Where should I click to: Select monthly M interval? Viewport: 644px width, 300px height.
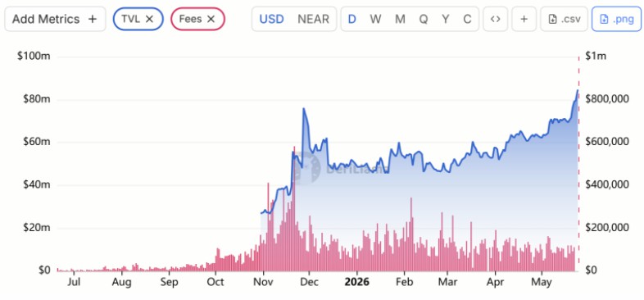400,19
